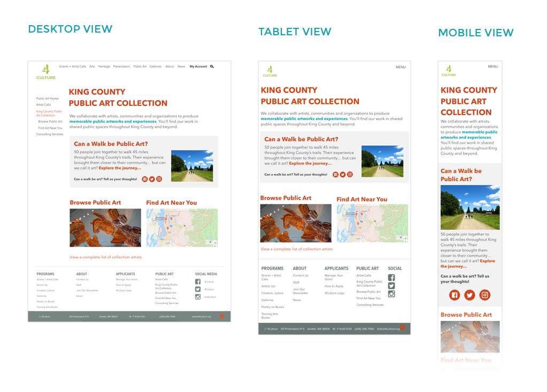Click the 4Culture logo in desktop view
Screen dimensions: 547x392
point(46,72)
